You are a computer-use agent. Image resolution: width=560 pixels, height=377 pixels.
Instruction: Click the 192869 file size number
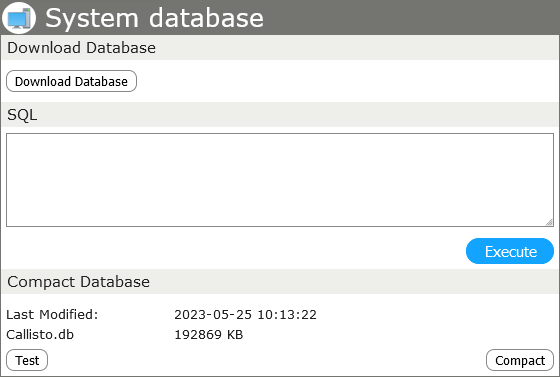(198, 335)
